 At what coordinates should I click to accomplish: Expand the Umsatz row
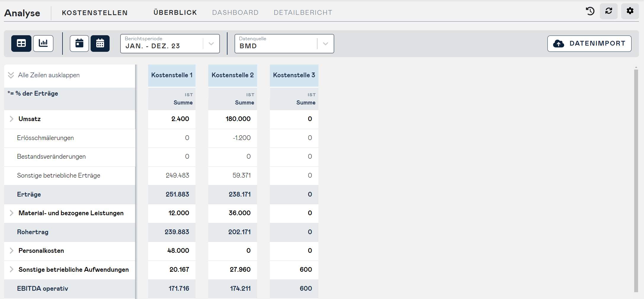12,119
